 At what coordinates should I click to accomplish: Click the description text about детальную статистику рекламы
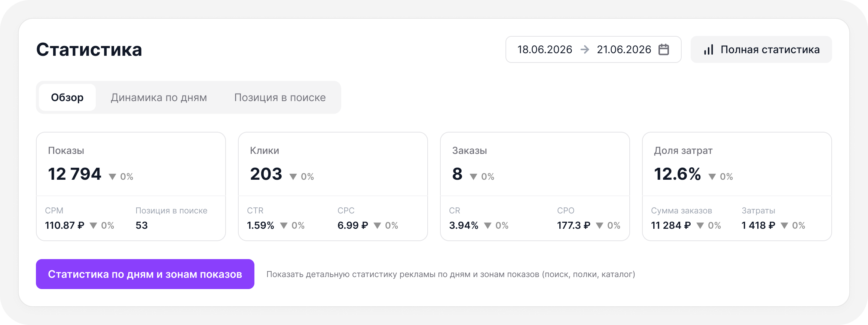coord(450,274)
